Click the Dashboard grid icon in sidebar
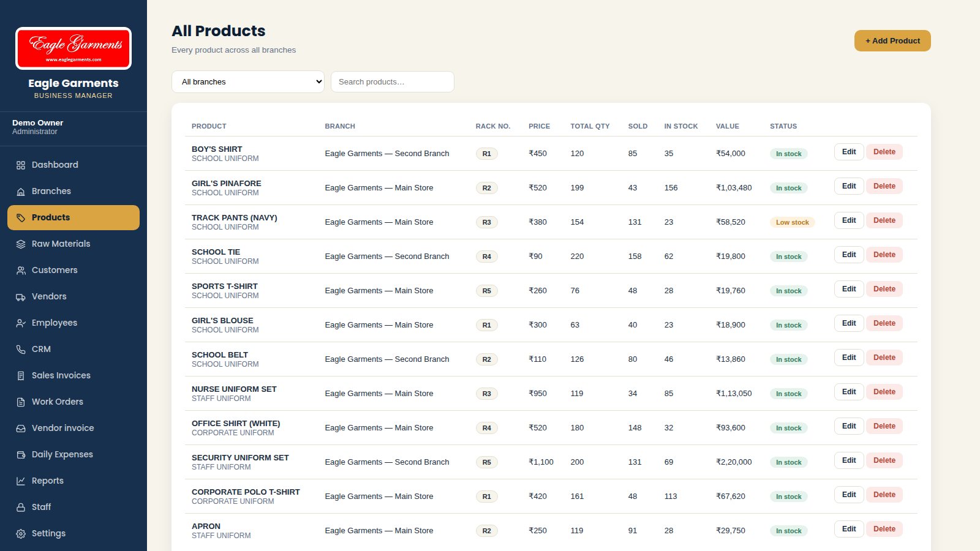Screen dimensions: 980x551 click(21, 165)
